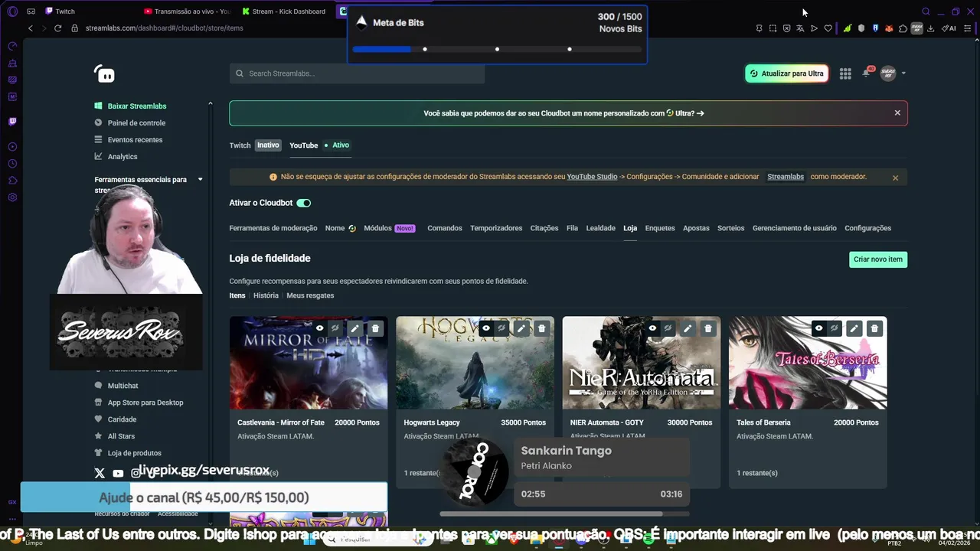Follow the YouTube Studio link
Screen dimensions: 980x551
click(x=592, y=177)
